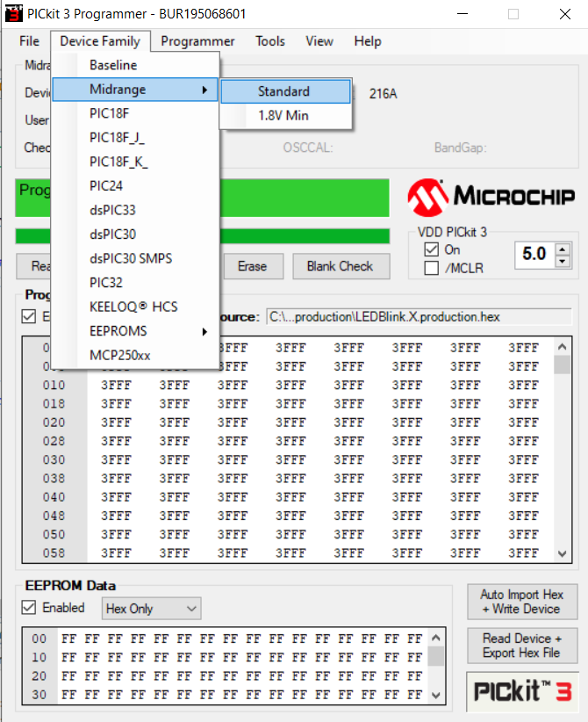Minimize the PICkit 3 Programmer window
This screenshot has height=722, width=588.
[x=463, y=14]
